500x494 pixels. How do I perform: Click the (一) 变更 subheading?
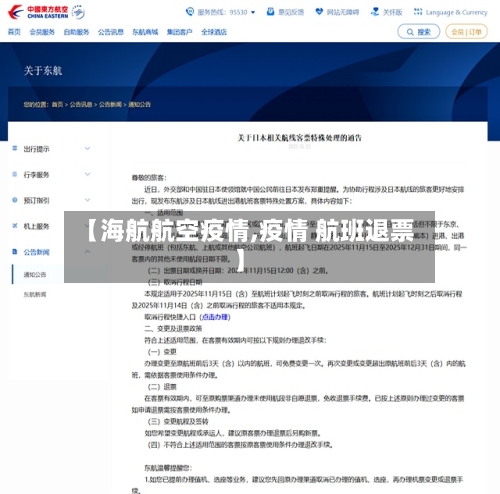(162, 352)
